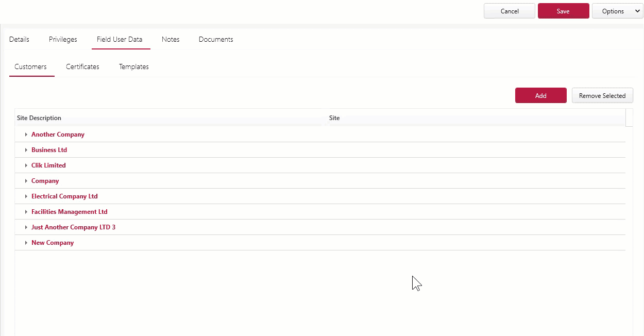644x336 pixels.
Task: Select the Field User Data tab
Action: [x=120, y=39]
